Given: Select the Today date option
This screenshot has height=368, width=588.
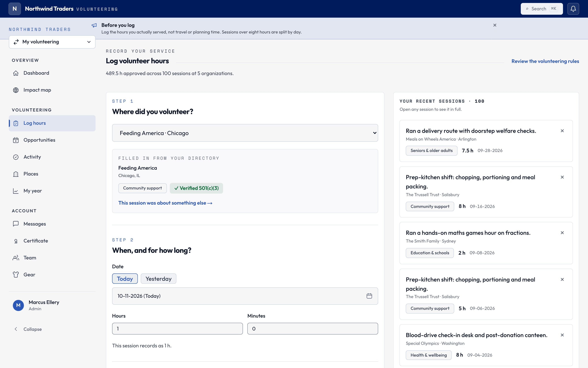Looking at the screenshot, I should click(x=125, y=279).
